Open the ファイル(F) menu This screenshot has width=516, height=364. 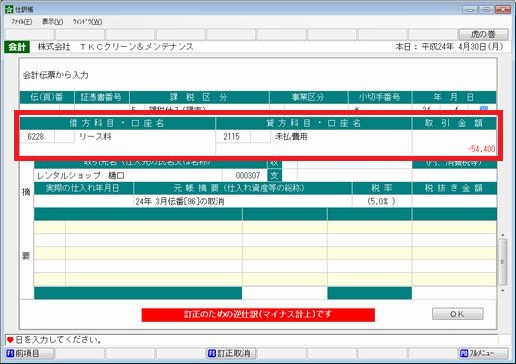[22, 22]
